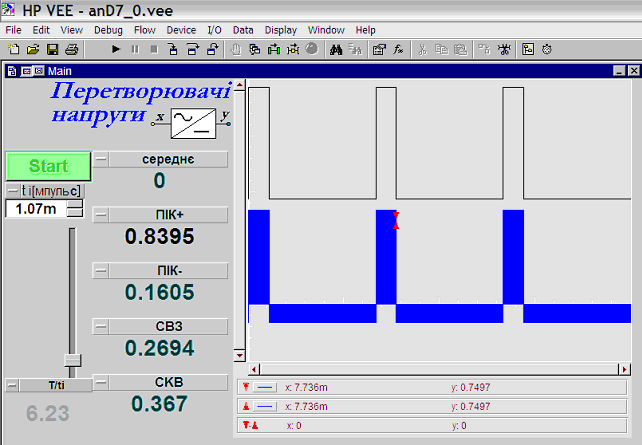This screenshot has height=445, width=642.
Task: Click the green data flow icon
Action: (274, 50)
